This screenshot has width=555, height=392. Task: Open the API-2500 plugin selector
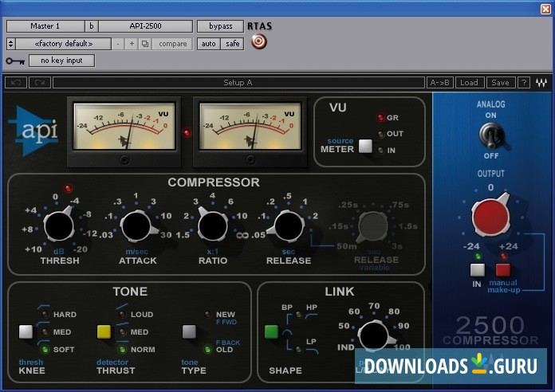click(x=145, y=26)
